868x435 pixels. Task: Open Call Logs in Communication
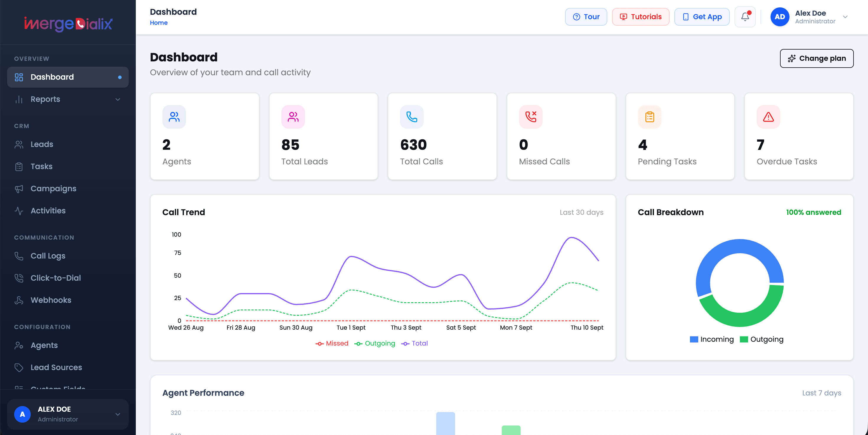coord(68,256)
